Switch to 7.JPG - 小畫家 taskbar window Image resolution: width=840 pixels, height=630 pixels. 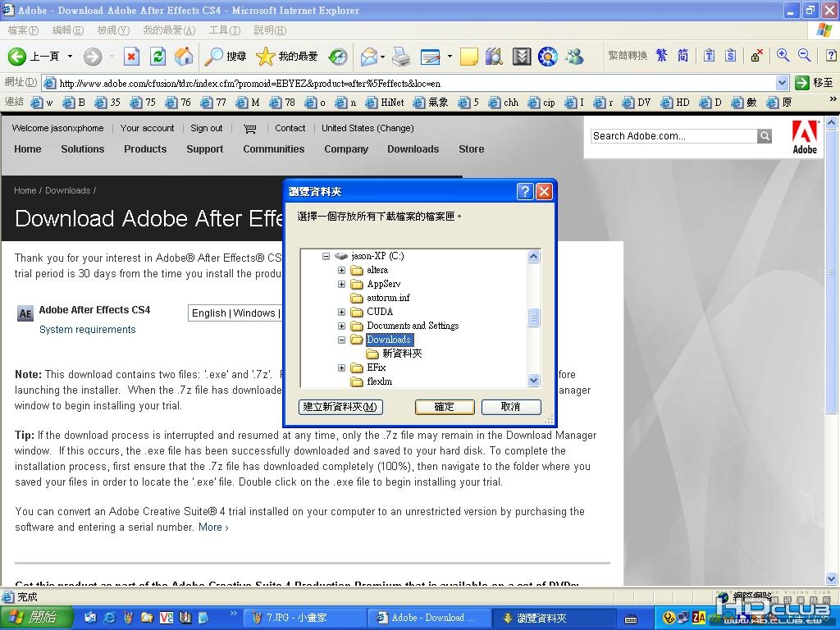pos(304,618)
